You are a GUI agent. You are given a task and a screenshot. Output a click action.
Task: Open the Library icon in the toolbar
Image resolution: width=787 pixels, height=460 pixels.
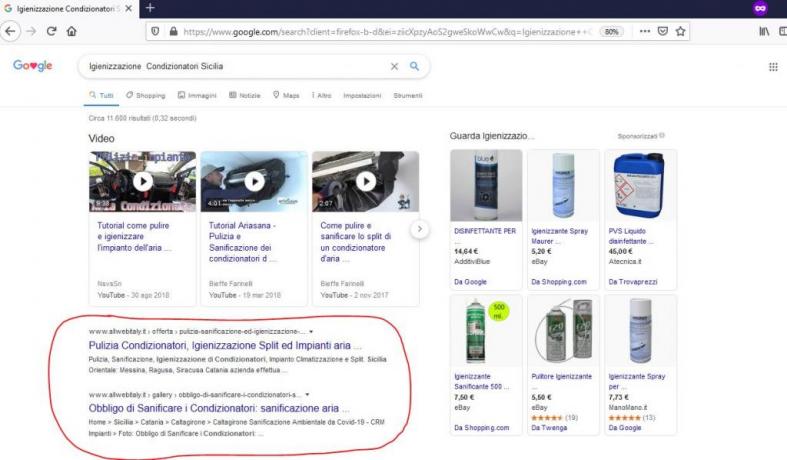click(x=764, y=31)
